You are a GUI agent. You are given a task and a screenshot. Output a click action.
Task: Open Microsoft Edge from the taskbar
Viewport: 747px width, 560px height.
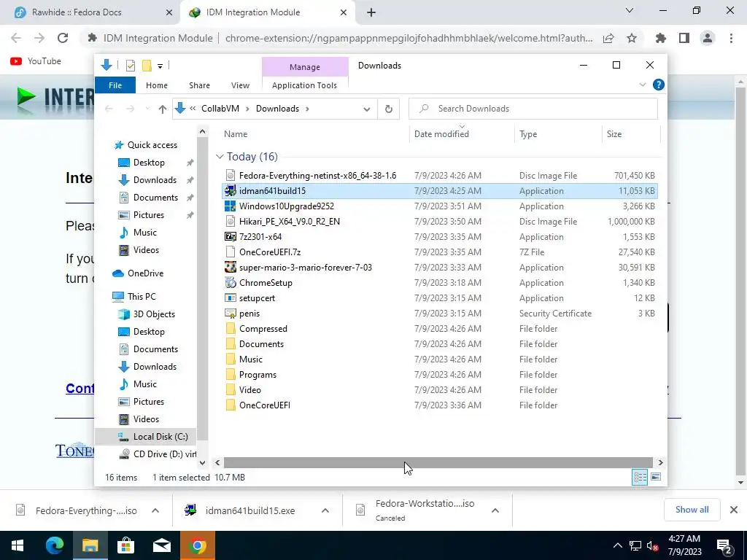pos(54,545)
